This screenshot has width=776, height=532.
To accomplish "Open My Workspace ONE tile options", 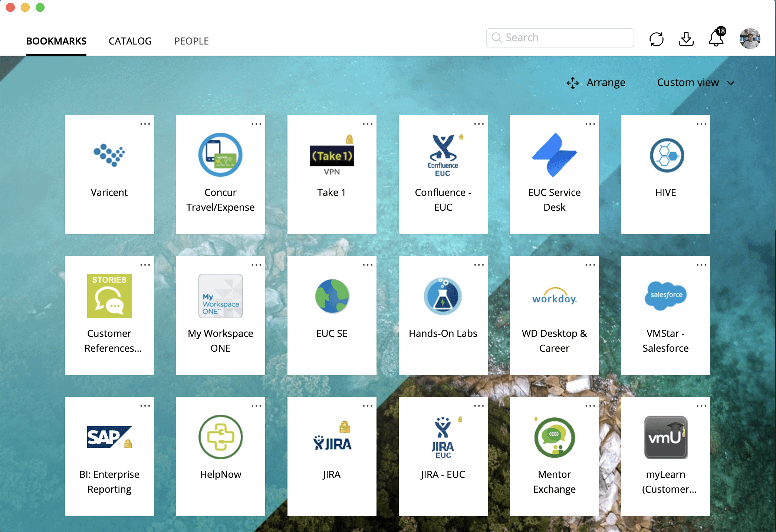I will coord(256,265).
